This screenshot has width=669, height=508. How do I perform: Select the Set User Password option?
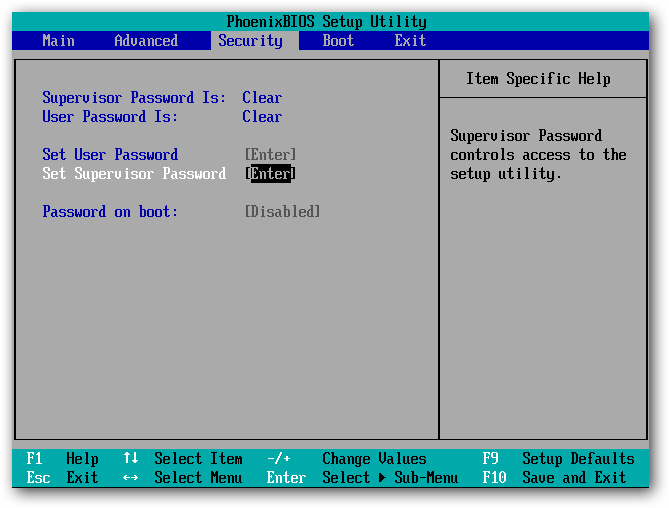tap(110, 154)
